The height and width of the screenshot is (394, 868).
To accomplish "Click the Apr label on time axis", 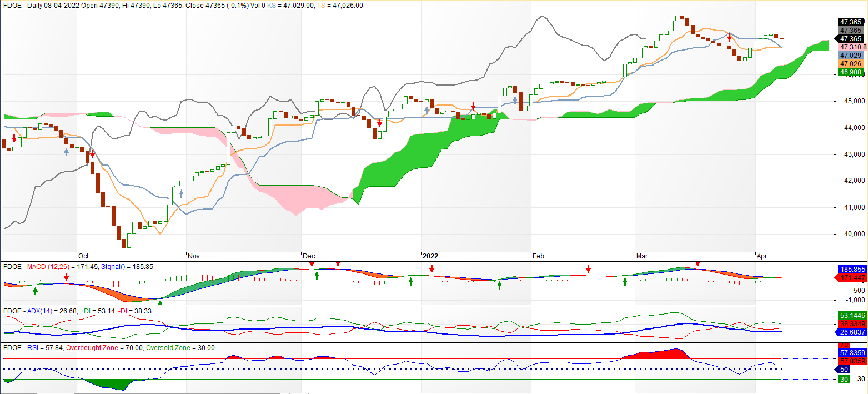I will click(762, 256).
